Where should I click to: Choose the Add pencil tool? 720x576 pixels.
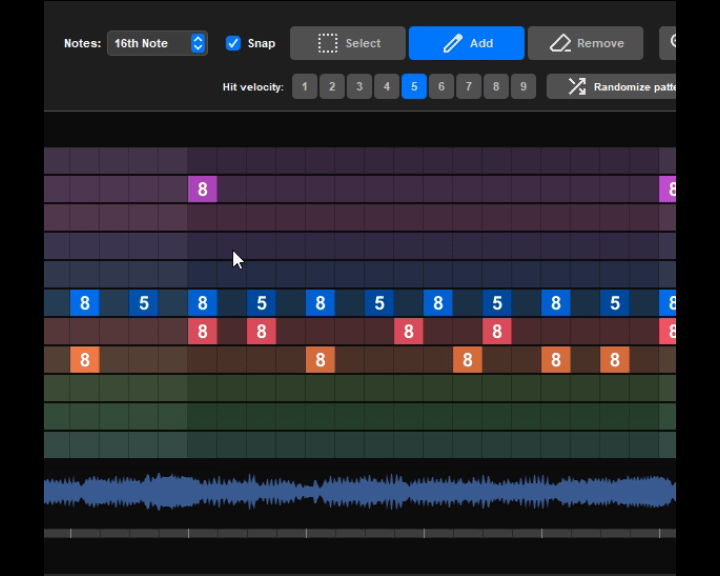click(x=466, y=43)
